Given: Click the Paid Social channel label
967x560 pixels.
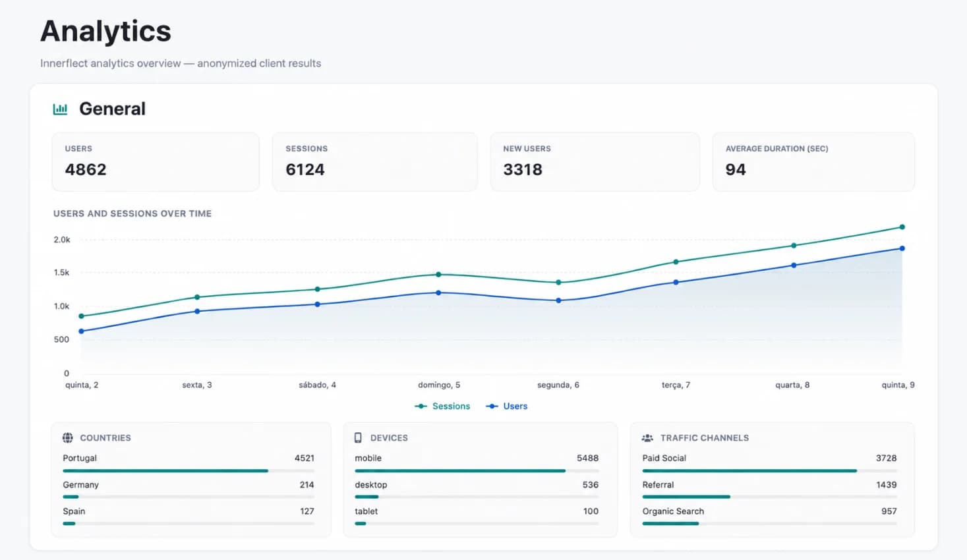Looking at the screenshot, I should coord(664,458).
